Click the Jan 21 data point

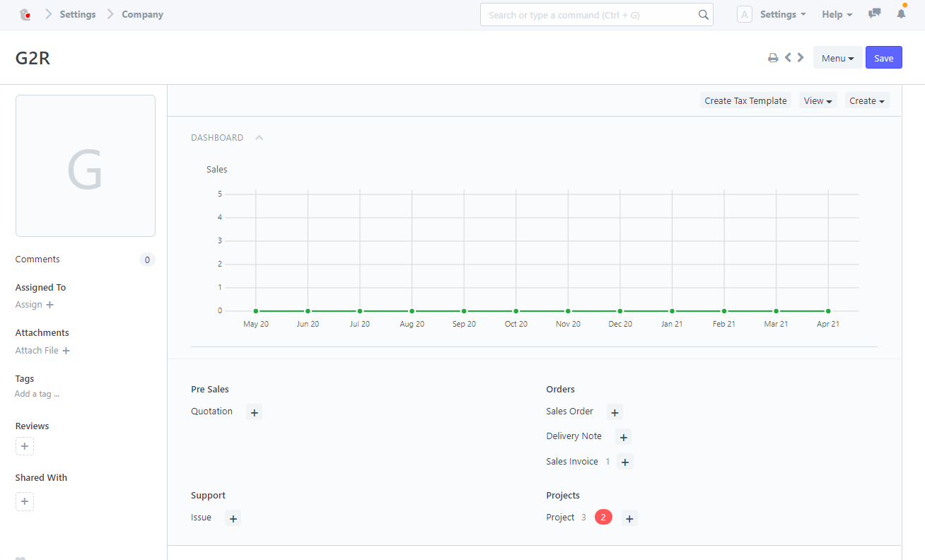coord(672,311)
